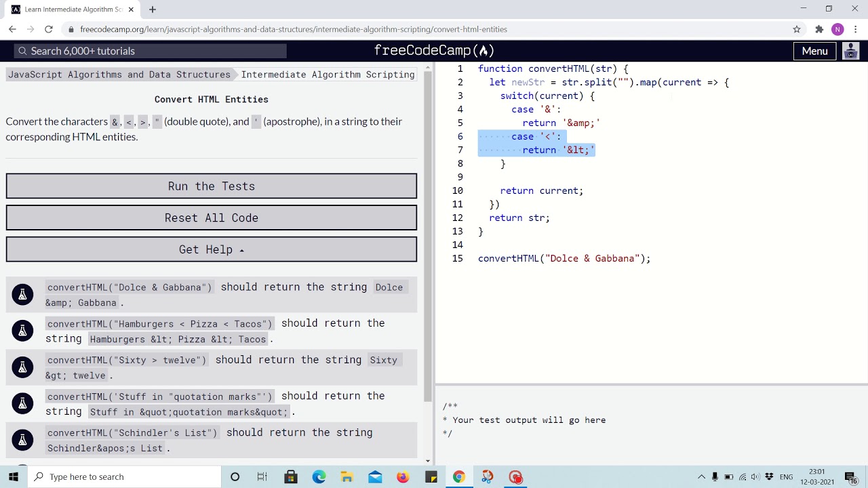Click the taskbar clock 23:01
Image resolution: width=868 pixels, height=488 pixels.
pos(816,472)
